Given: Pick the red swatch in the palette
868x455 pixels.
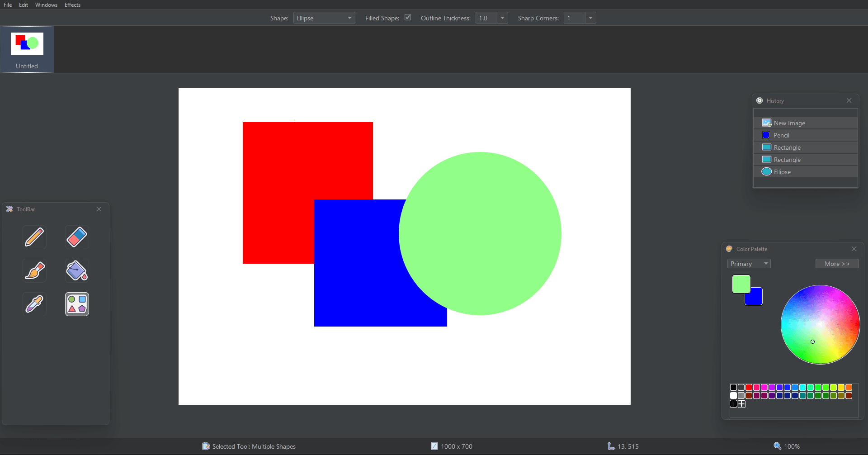Looking at the screenshot, I should [749, 387].
